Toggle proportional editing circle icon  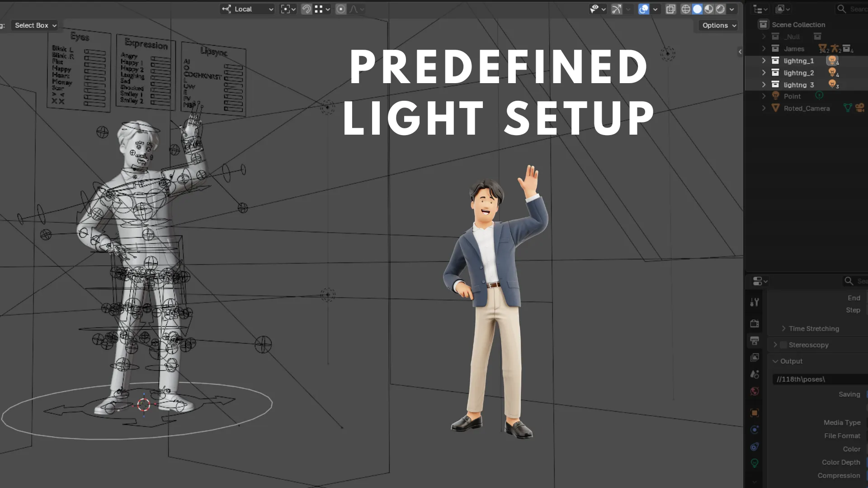[341, 9]
